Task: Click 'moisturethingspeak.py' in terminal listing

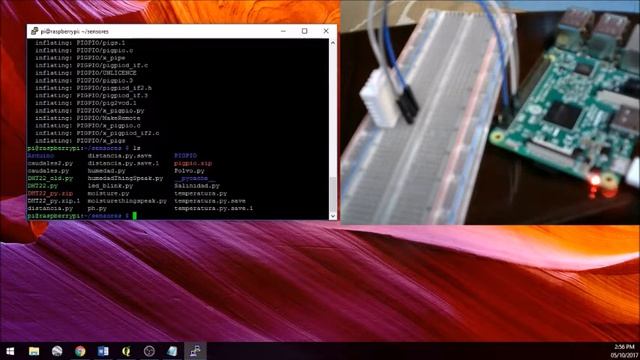Action: (x=127, y=201)
